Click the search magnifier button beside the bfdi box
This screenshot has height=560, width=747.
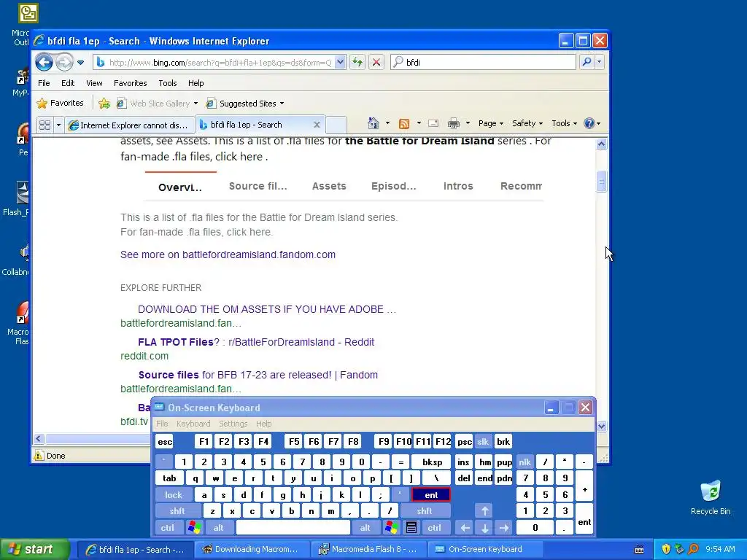click(x=587, y=62)
